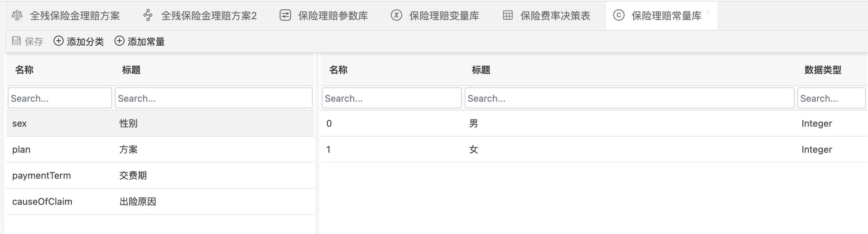Image resolution: width=868 pixels, height=234 pixels.
Task: Click the parameter library icon beside 保险理赔参数库
Action: click(x=285, y=15)
